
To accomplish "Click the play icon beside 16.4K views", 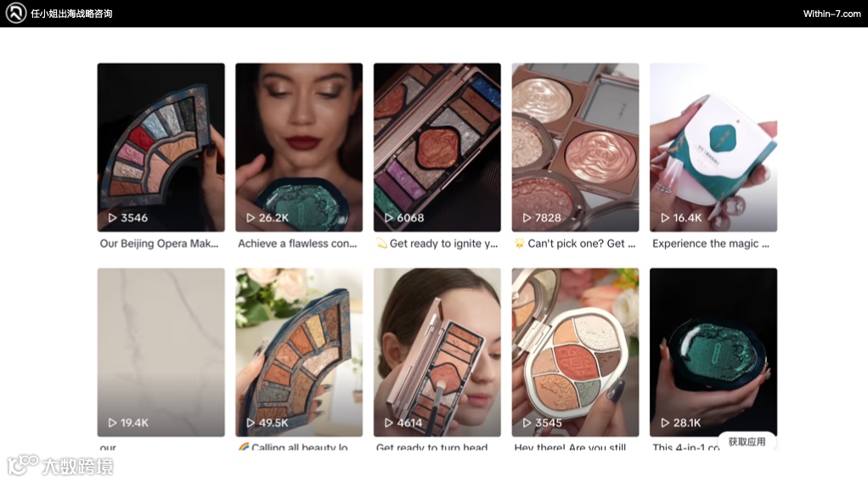I will coord(665,218).
